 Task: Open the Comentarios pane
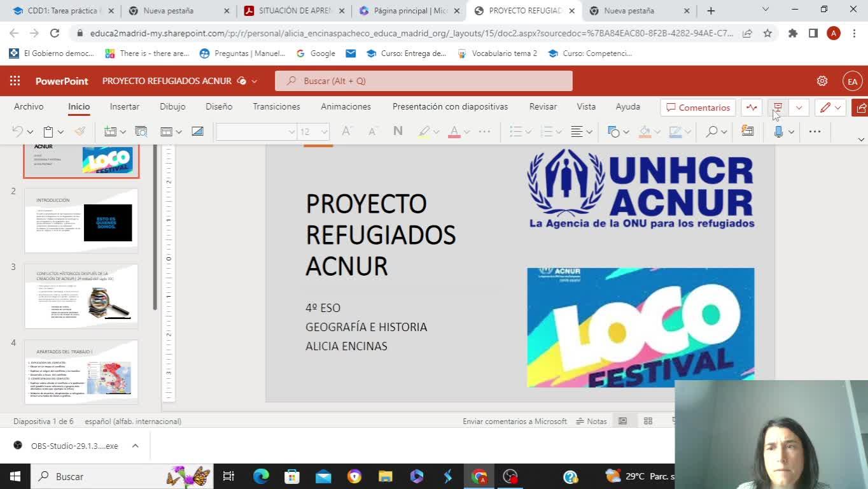(698, 108)
